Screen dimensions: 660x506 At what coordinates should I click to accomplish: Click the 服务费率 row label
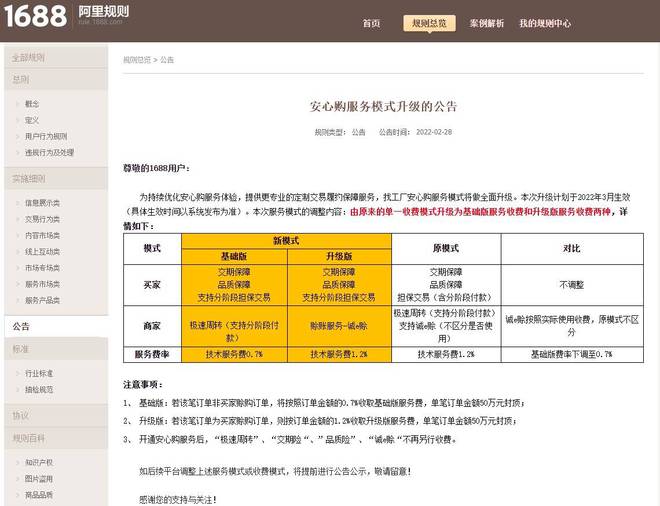152,354
